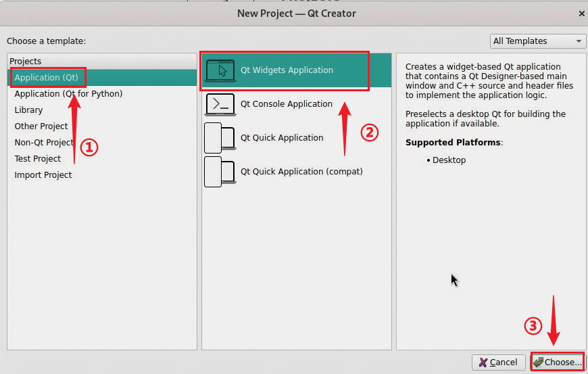
Task: Choose the Library project category
Action: coord(28,110)
